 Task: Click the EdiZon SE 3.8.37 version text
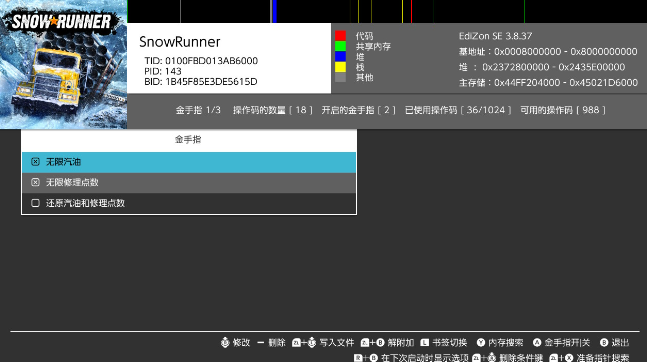(x=495, y=36)
